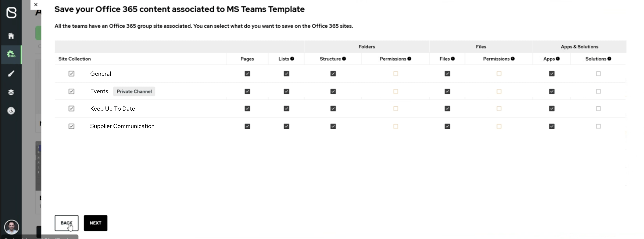Uncheck Pages for Supplier Communication
This screenshot has height=239, width=644.
pos(247,126)
